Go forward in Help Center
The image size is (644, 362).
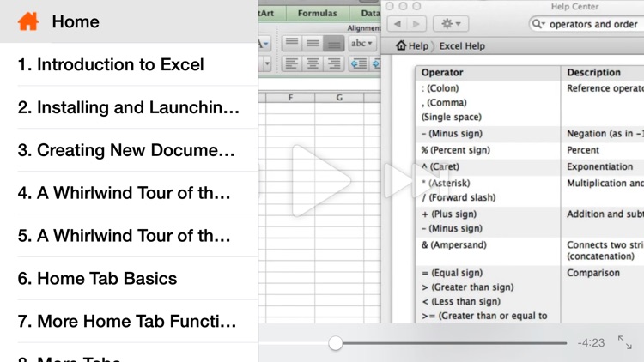416,24
